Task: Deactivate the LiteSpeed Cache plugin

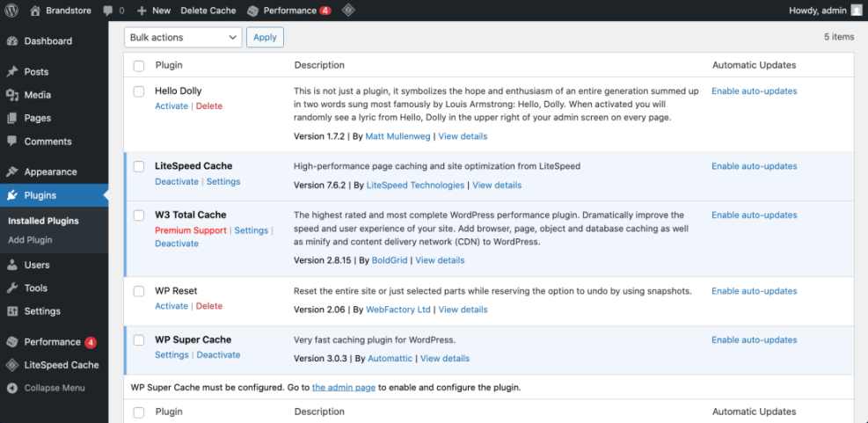Action: [177, 182]
